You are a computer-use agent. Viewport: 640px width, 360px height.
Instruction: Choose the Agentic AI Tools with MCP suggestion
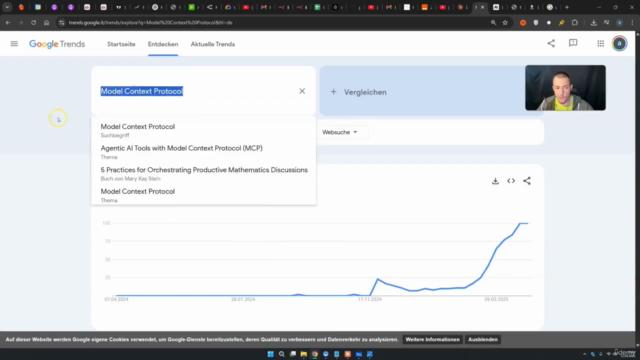(x=204, y=152)
